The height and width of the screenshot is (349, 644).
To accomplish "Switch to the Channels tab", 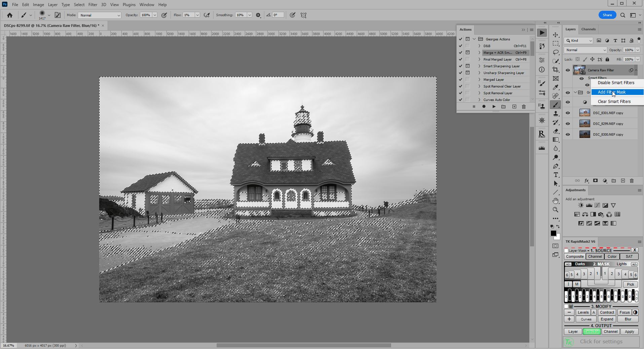I will point(588,29).
